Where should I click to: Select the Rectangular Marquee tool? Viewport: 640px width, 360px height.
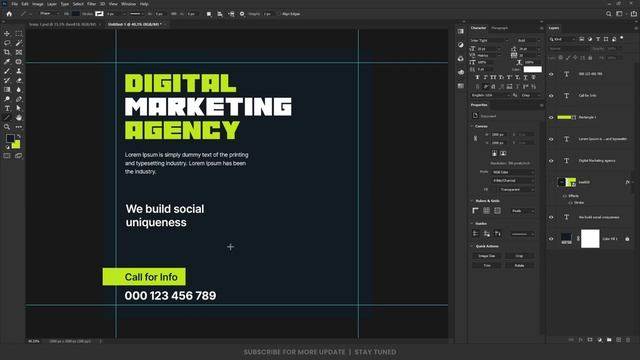coord(19,33)
